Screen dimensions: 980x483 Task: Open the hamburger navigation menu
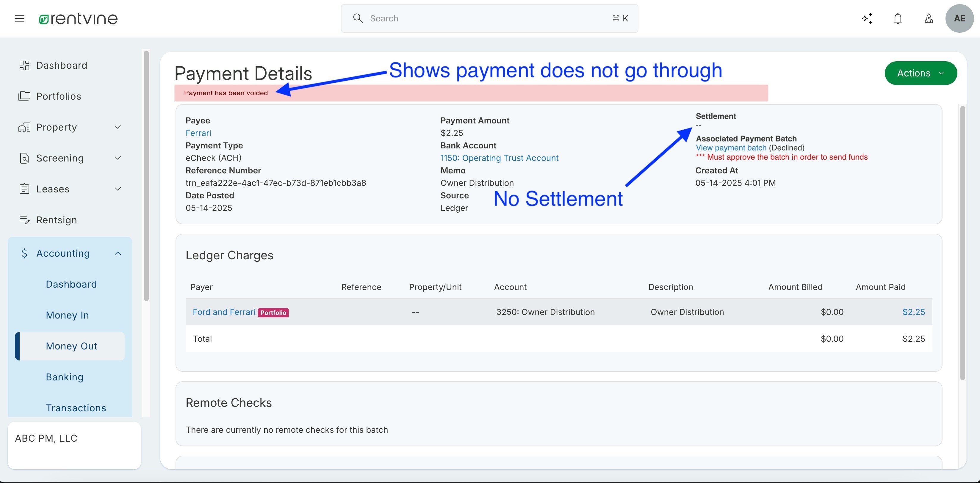[19, 18]
